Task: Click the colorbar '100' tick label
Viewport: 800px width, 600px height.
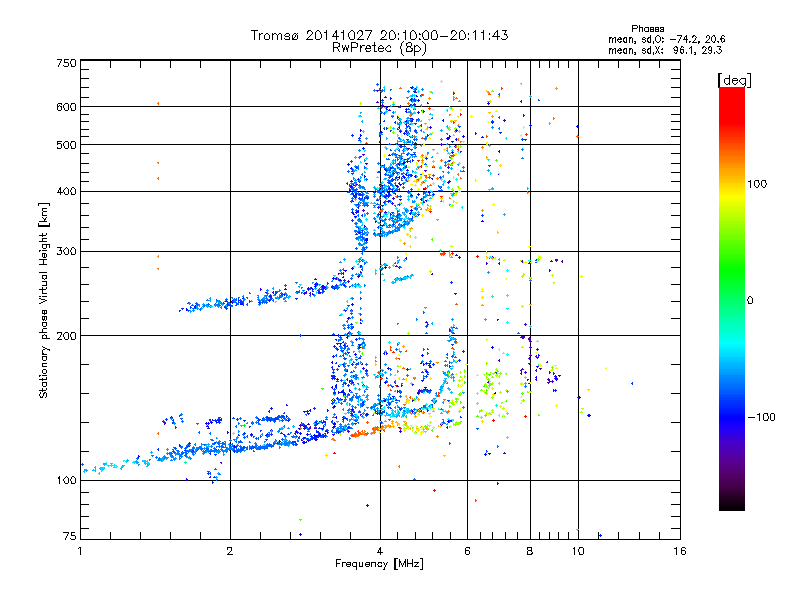Action: pos(757,184)
